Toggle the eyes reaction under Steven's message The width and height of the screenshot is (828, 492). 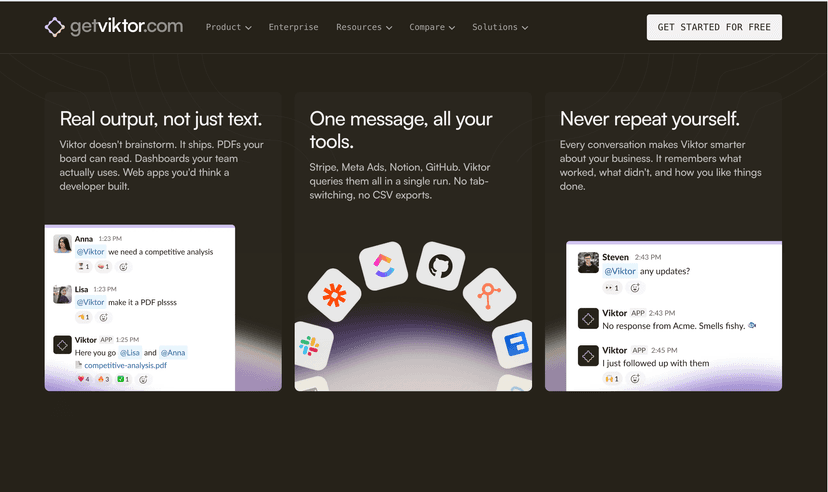coord(612,288)
